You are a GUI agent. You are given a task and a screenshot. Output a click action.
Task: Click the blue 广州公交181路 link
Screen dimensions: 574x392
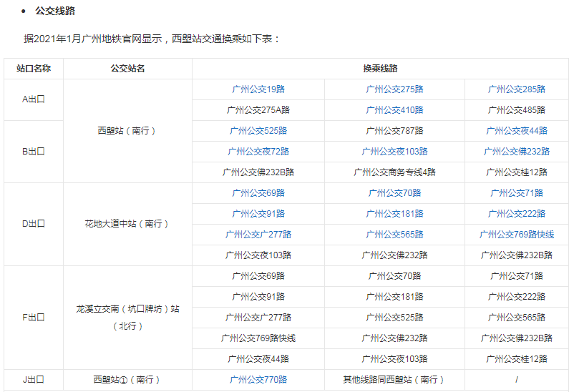click(x=394, y=214)
